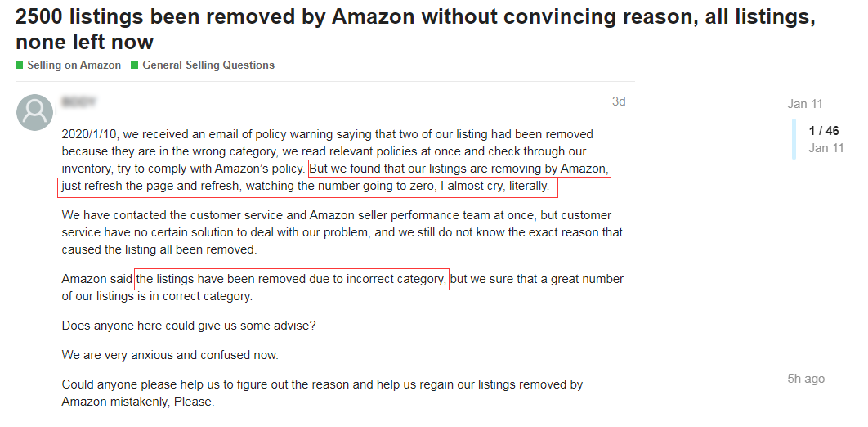Open the Selling on Amazon category
868x427 pixels.
(74, 65)
